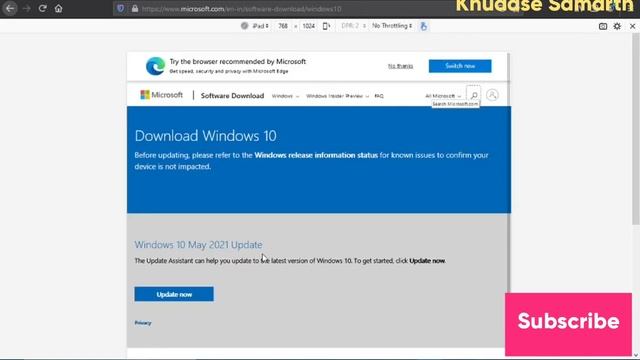
Task: Click the Switch now button
Action: point(460,66)
